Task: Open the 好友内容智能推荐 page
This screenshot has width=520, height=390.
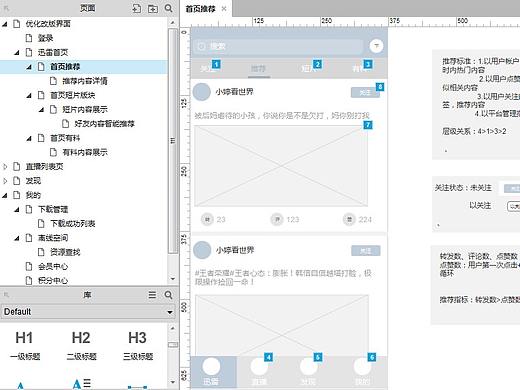Action: click(x=104, y=124)
